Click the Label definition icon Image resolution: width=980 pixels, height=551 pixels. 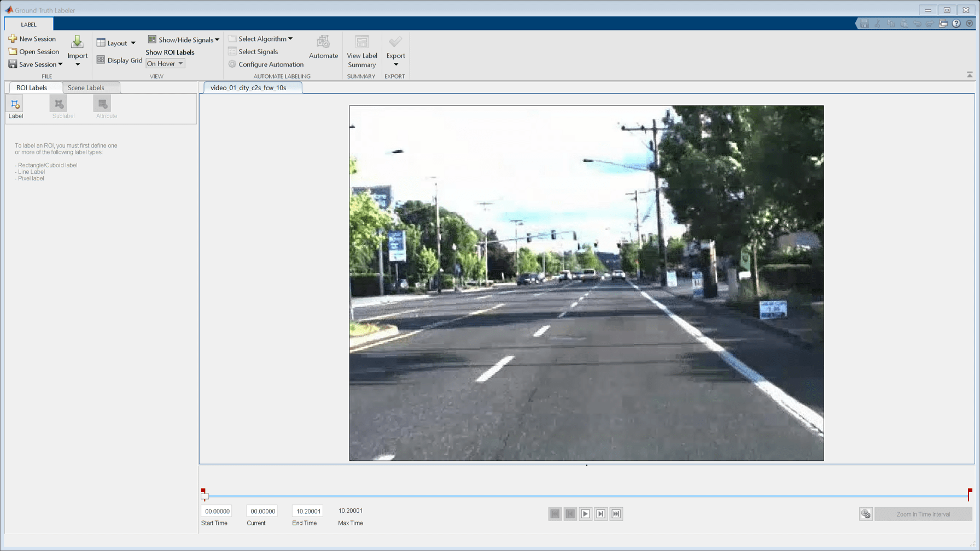(15, 104)
